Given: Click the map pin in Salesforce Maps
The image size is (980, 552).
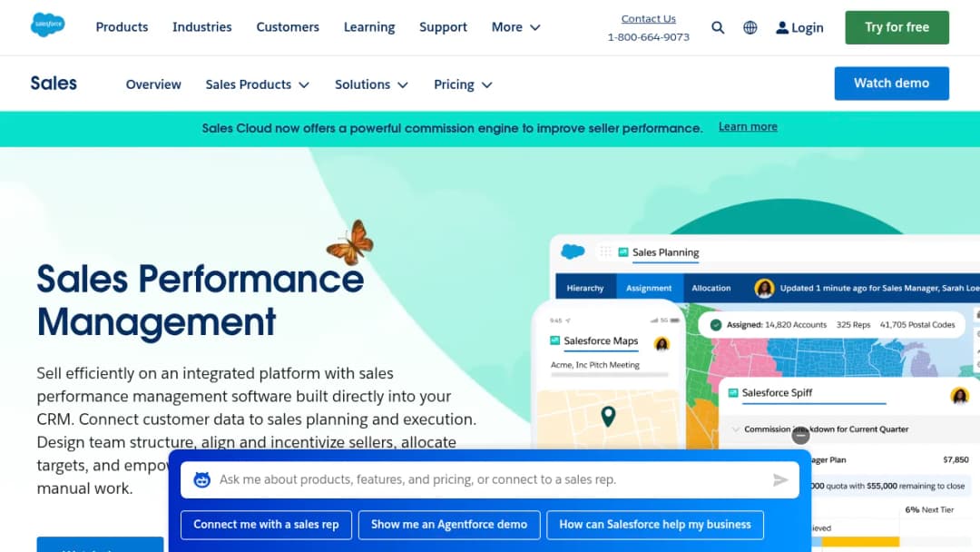Looking at the screenshot, I should pos(608,417).
